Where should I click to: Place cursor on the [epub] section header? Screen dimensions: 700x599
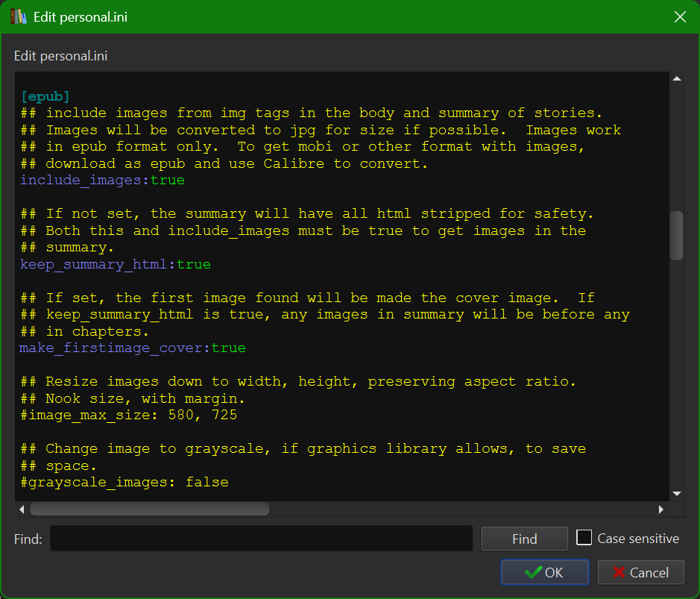point(45,95)
